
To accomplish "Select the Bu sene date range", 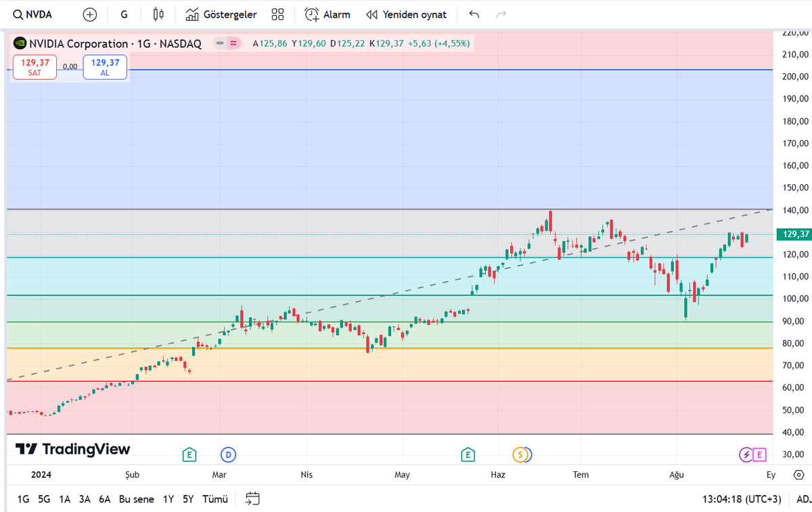I will pyautogui.click(x=136, y=499).
